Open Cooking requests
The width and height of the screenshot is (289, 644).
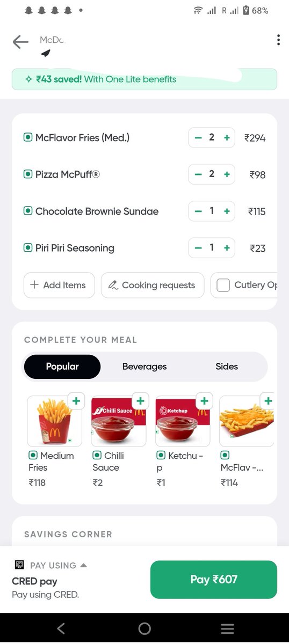(x=153, y=285)
